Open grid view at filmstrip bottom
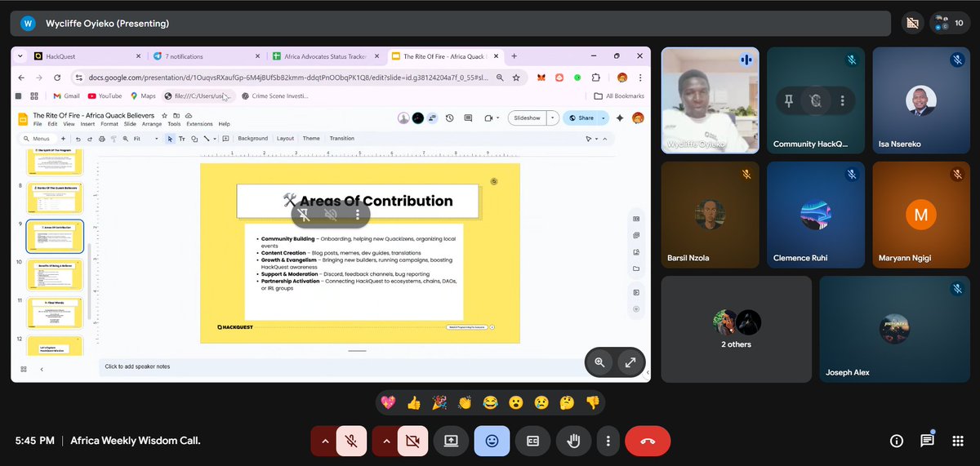This screenshot has height=466, width=980. (23, 370)
